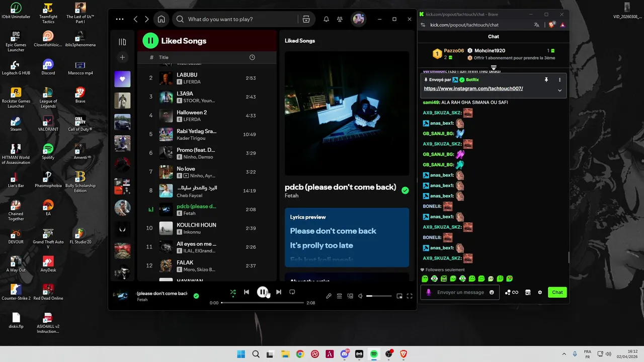The image size is (644, 362).
Task: Open the play queue icon
Action: tap(340, 296)
